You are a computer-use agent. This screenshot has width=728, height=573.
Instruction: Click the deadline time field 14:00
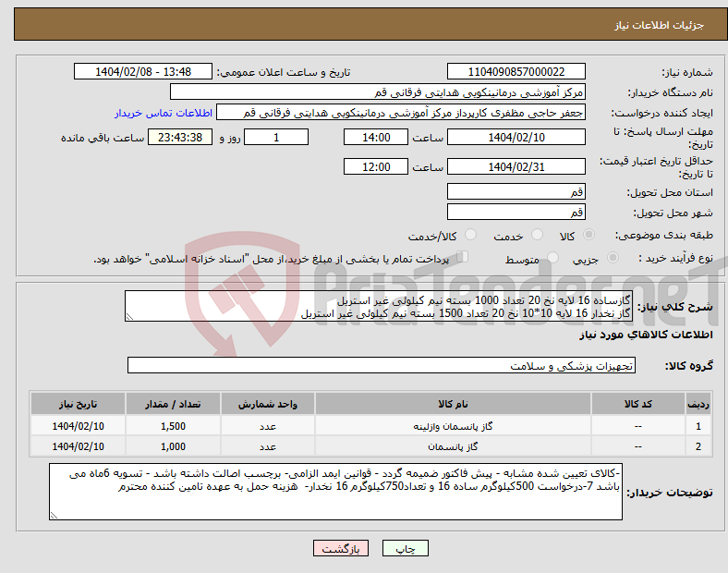coord(376,138)
